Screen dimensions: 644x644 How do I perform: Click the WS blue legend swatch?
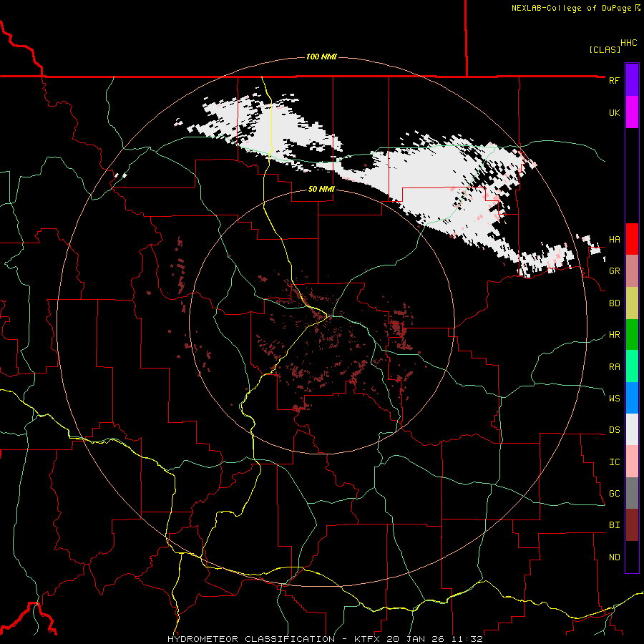(x=632, y=398)
